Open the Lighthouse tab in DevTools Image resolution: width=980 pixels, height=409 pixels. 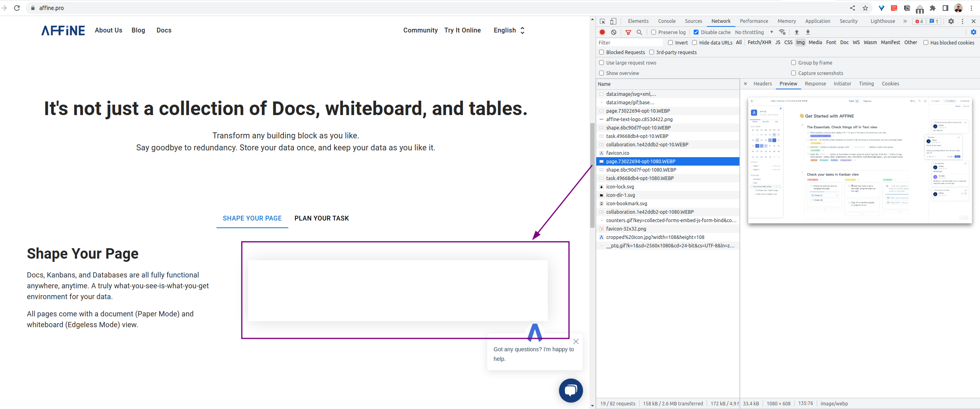coord(883,21)
